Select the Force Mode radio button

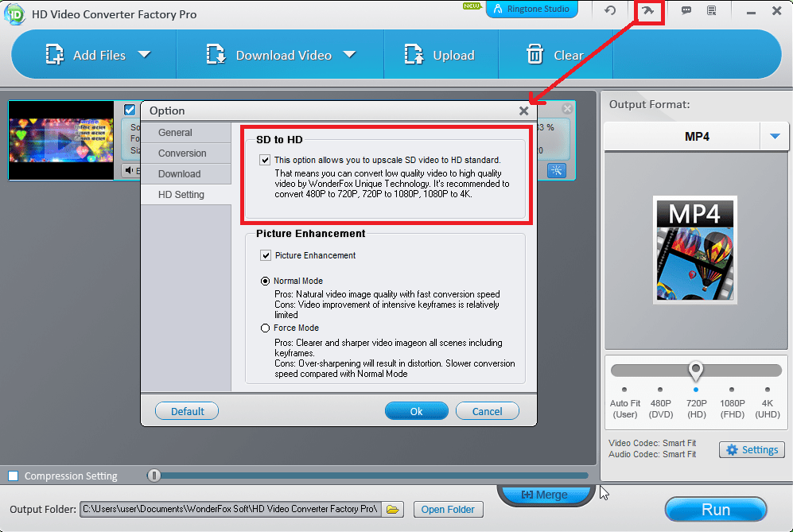(265, 328)
